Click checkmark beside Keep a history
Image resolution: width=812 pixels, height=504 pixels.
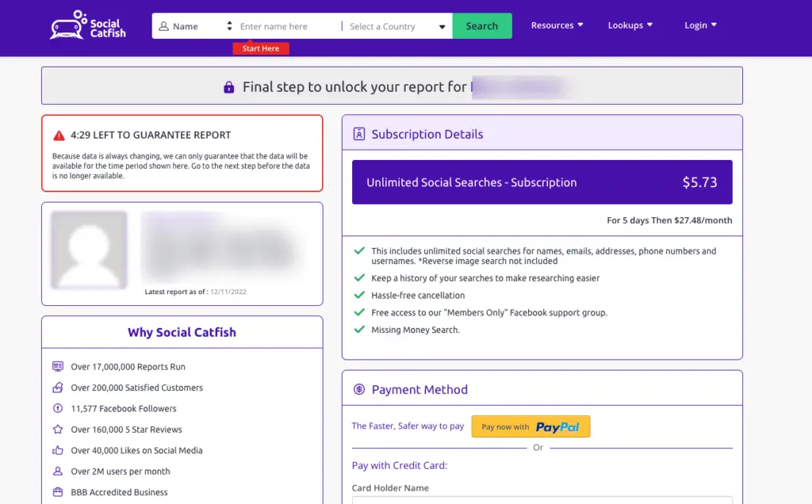(x=359, y=278)
